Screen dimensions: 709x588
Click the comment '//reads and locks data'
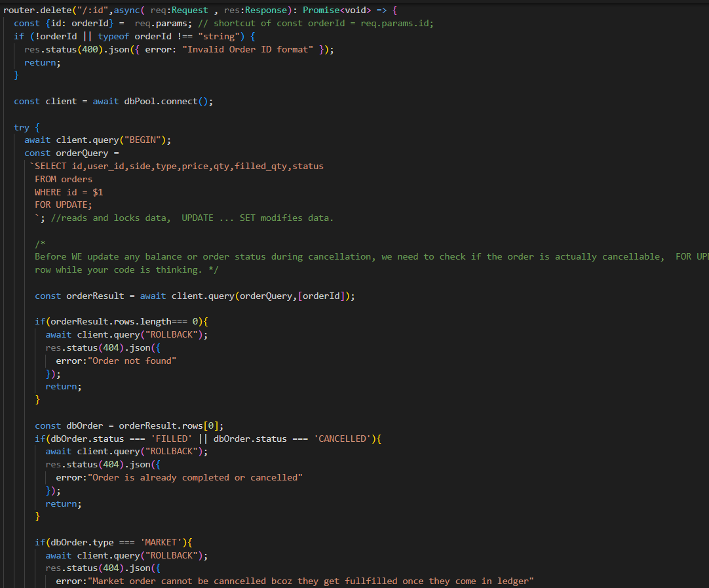[111, 218]
